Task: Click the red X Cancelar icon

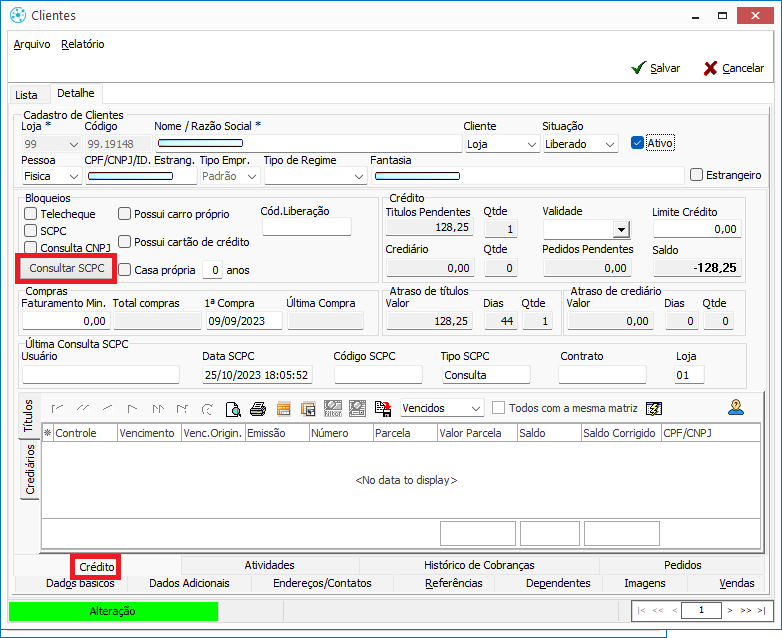Action: pyautogui.click(x=711, y=68)
